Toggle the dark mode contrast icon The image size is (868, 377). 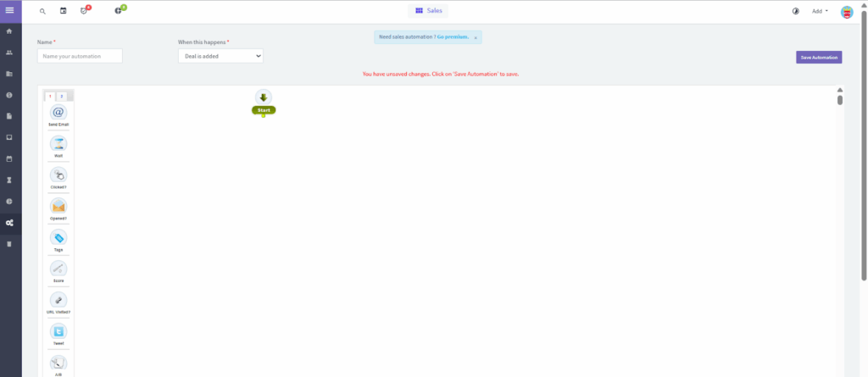[795, 12]
